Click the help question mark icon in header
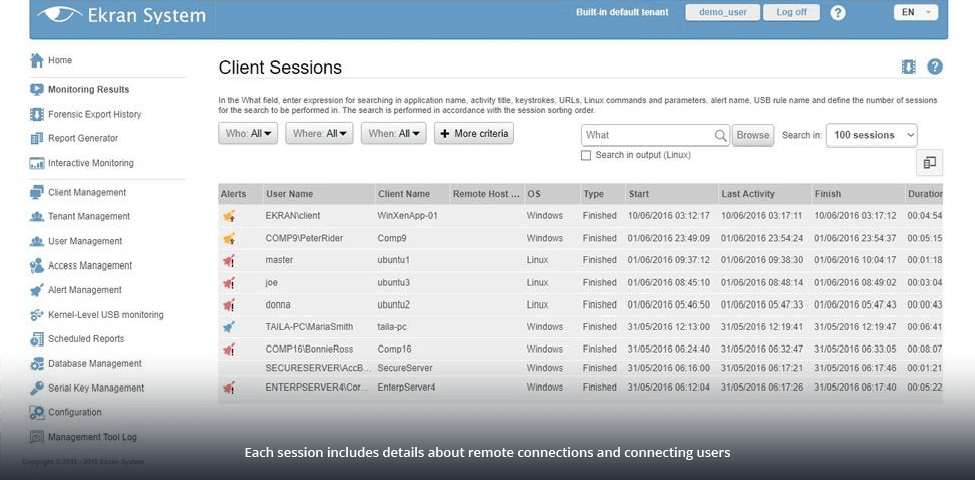975x480 pixels. [838, 13]
